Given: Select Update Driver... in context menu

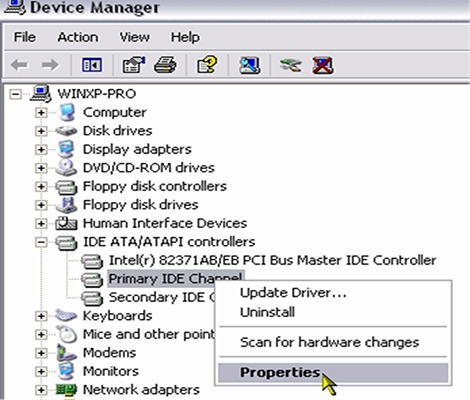Looking at the screenshot, I should [x=293, y=293].
